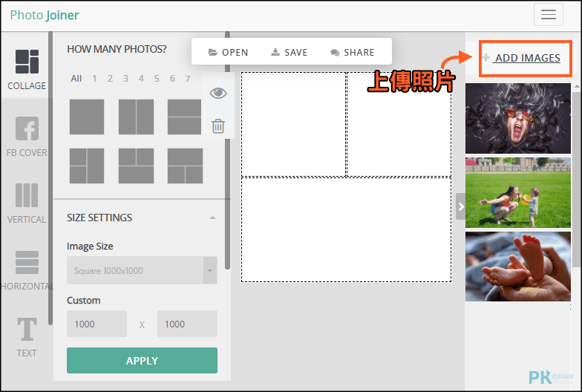Click the ADD IMAGES link
The image size is (582, 392).
(527, 58)
